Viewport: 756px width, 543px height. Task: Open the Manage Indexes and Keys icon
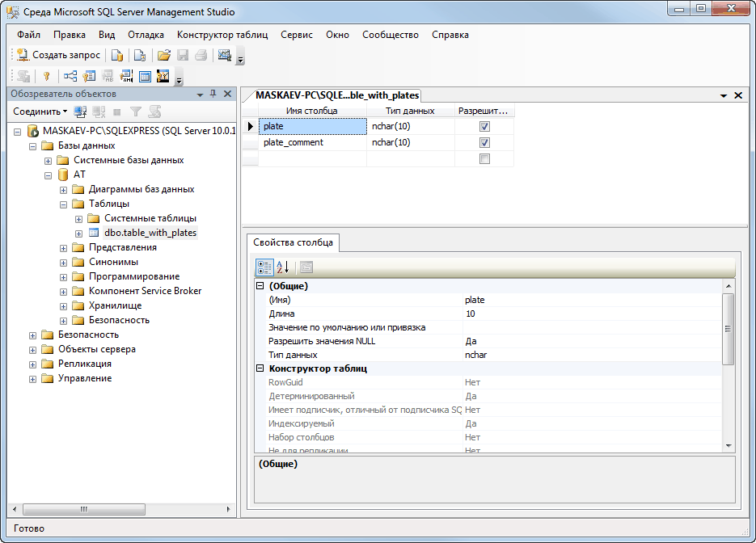pos(89,77)
